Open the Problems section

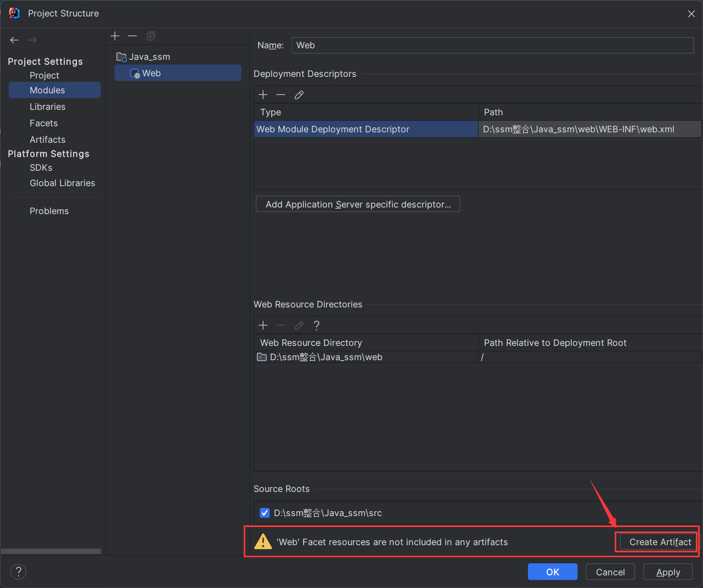click(49, 211)
